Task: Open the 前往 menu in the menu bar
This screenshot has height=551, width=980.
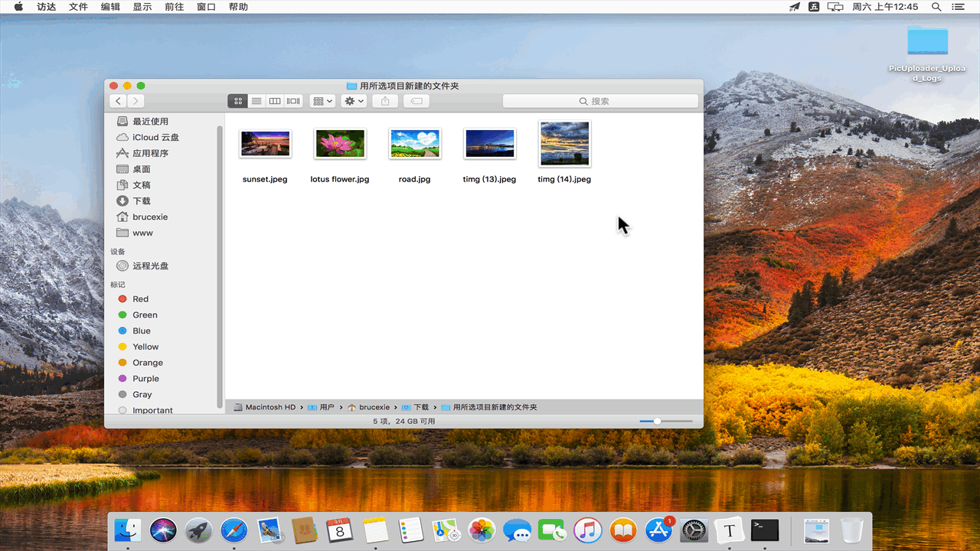Action: pos(175,7)
